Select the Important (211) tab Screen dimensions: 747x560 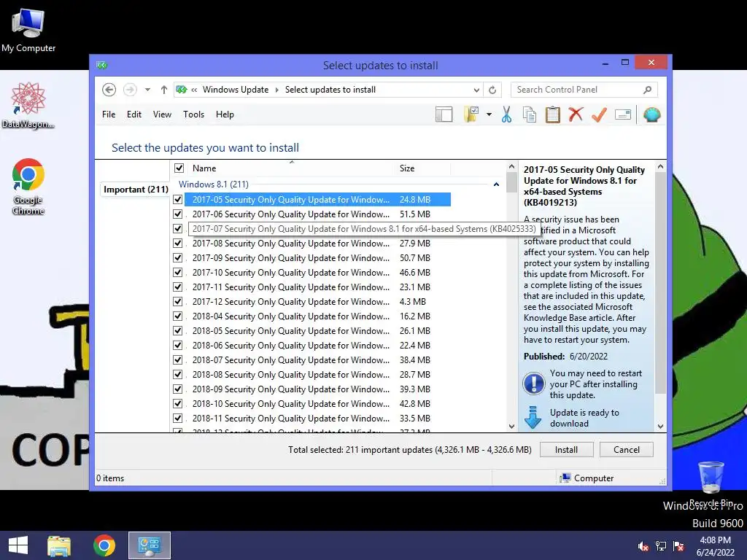point(136,190)
